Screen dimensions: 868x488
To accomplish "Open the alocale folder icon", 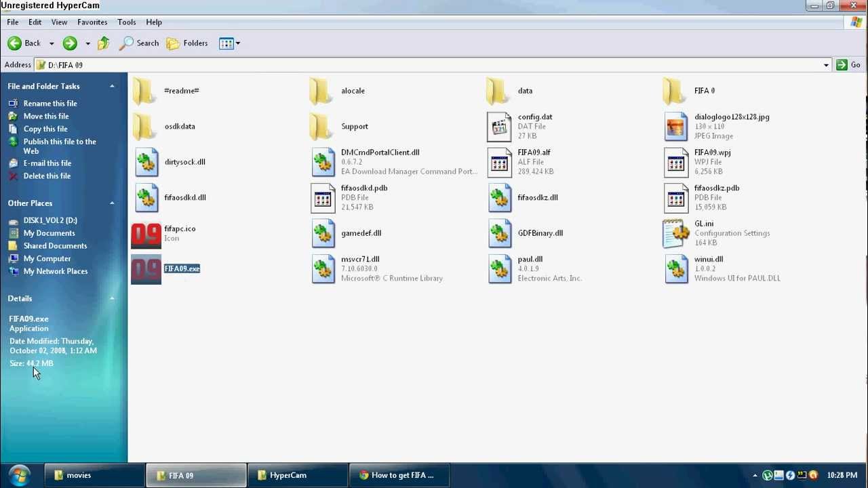I will [321, 91].
